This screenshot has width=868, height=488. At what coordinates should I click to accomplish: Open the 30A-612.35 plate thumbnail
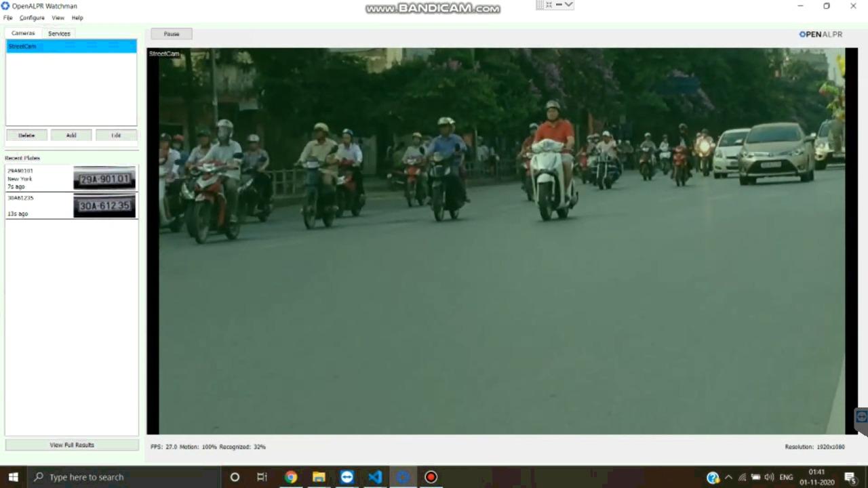pos(104,206)
